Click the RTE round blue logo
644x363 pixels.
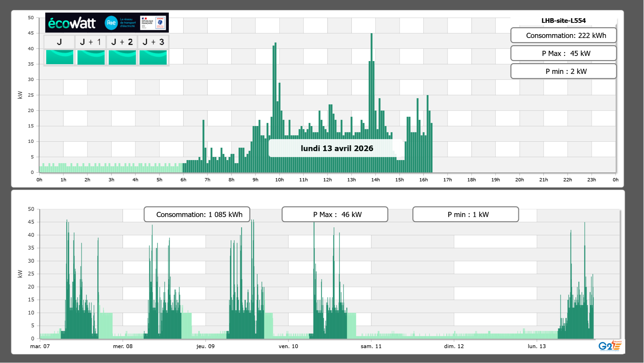[111, 23]
